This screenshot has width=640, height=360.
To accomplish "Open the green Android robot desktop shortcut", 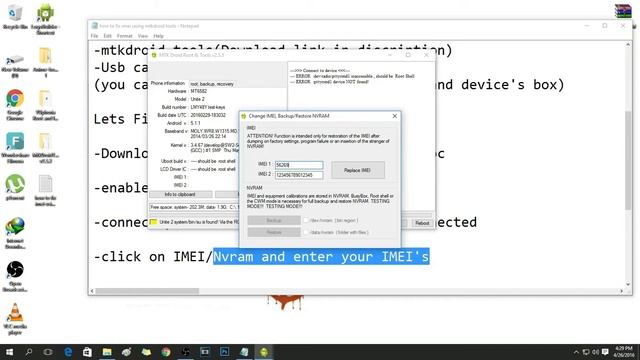I will (x=45, y=18).
